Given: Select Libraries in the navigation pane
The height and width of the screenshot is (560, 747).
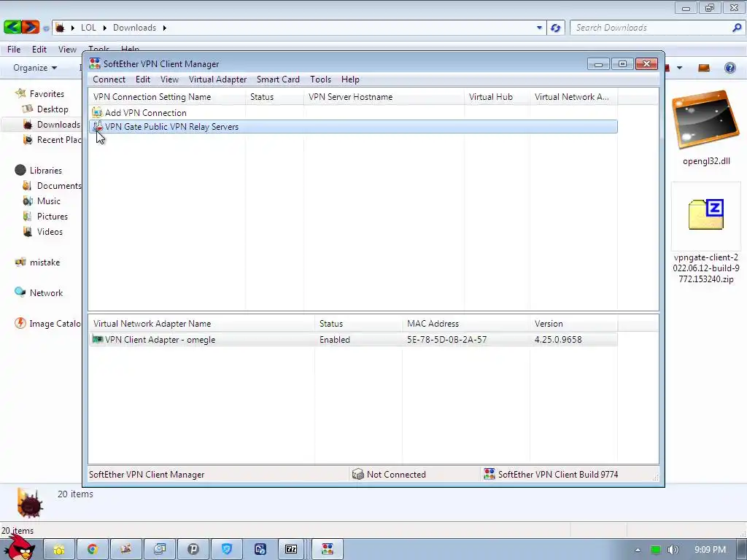Looking at the screenshot, I should [46, 171].
